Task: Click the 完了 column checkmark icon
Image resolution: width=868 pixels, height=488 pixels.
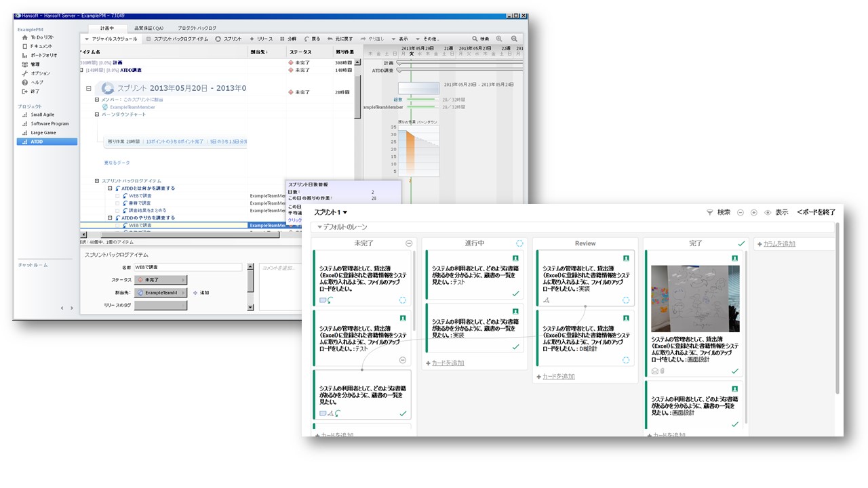Action: pyautogui.click(x=741, y=243)
